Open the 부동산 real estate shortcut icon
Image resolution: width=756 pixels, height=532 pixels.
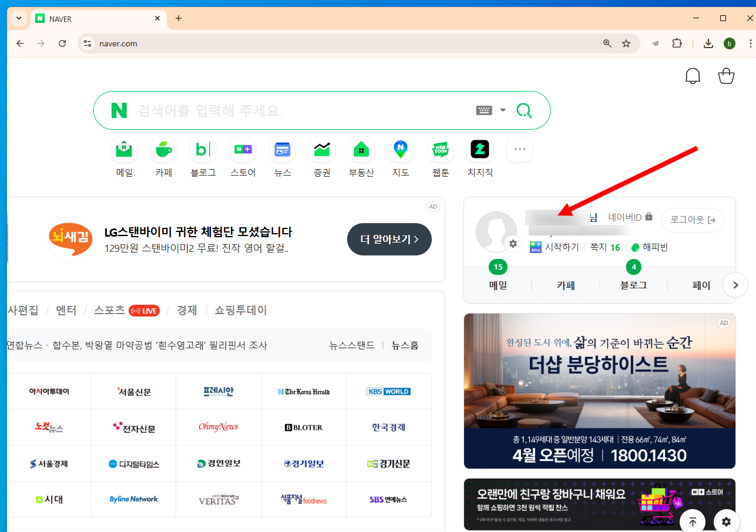[361, 150]
